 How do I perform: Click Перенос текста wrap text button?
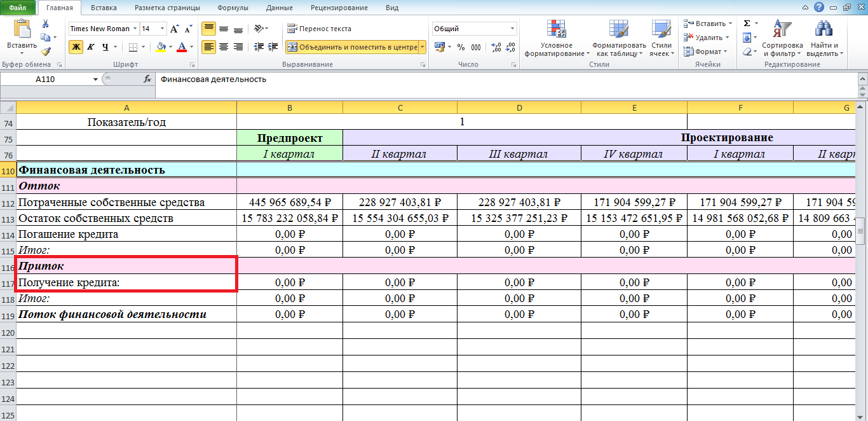click(x=319, y=29)
